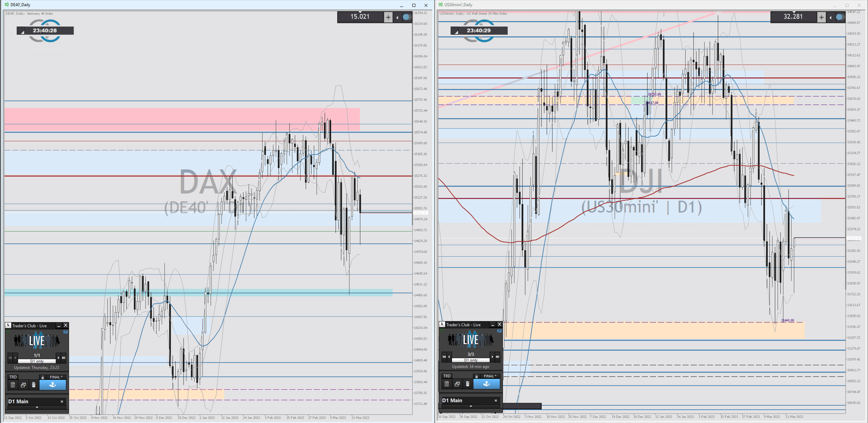Click the overlapping windows icon in US30mini Trader's Club panel

click(457, 384)
